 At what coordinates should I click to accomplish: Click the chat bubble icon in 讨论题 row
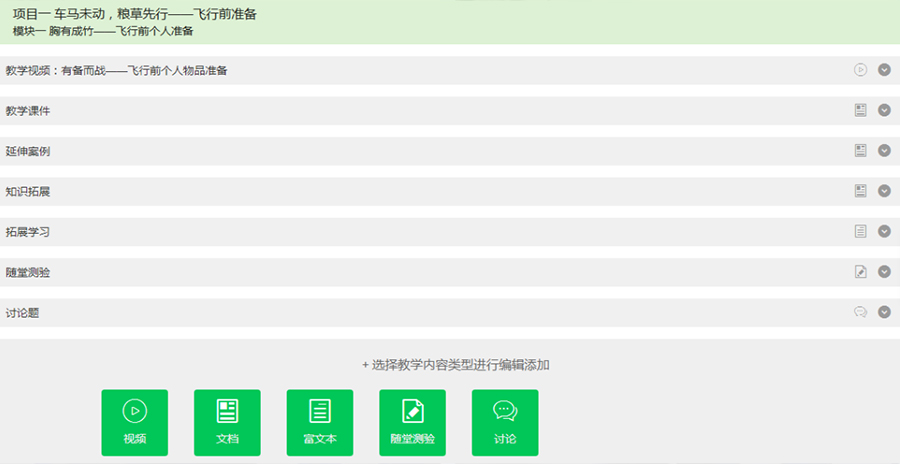coord(860,312)
